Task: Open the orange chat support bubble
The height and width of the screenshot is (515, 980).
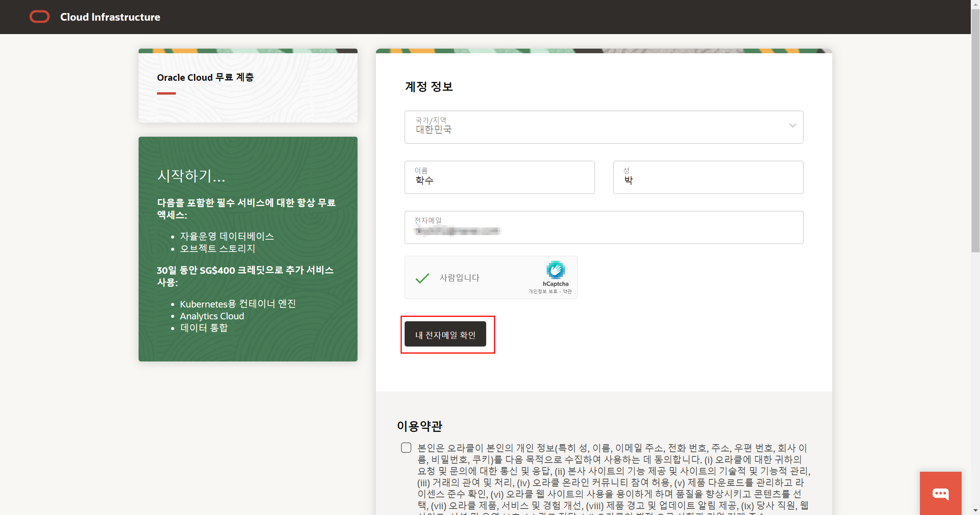Action: point(940,494)
